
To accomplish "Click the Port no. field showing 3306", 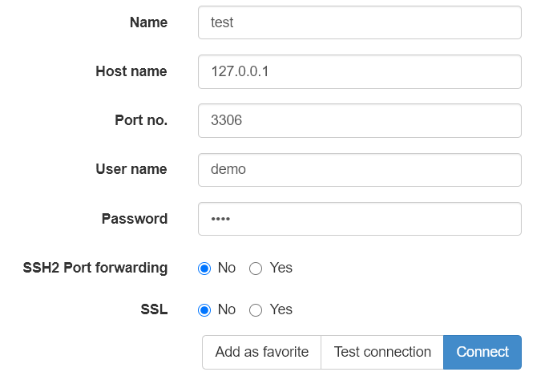I will pos(359,120).
